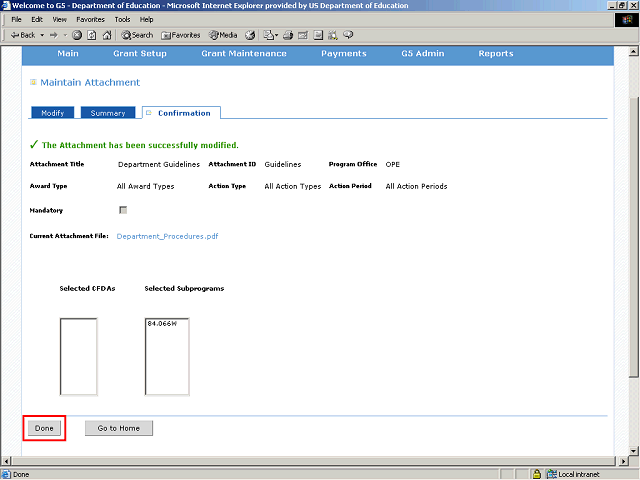Open the Help menu
The width and height of the screenshot is (640, 480).
(x=146, y=20)
